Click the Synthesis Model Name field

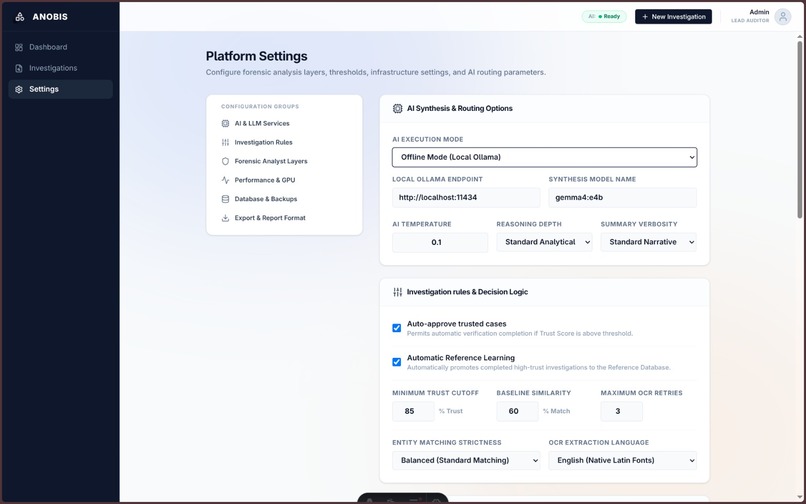coord(622,197)
